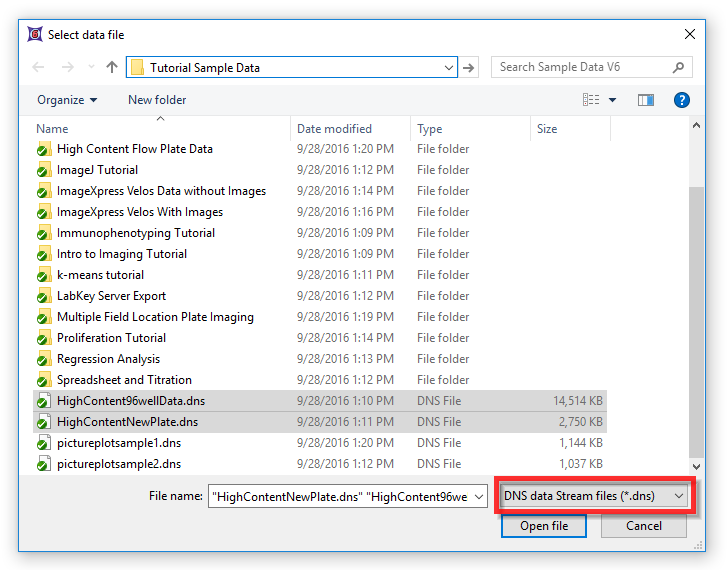Open the DNS data Stream files type dropdown
This screenshot has height=570, width=728.
(x=596, y=495)
